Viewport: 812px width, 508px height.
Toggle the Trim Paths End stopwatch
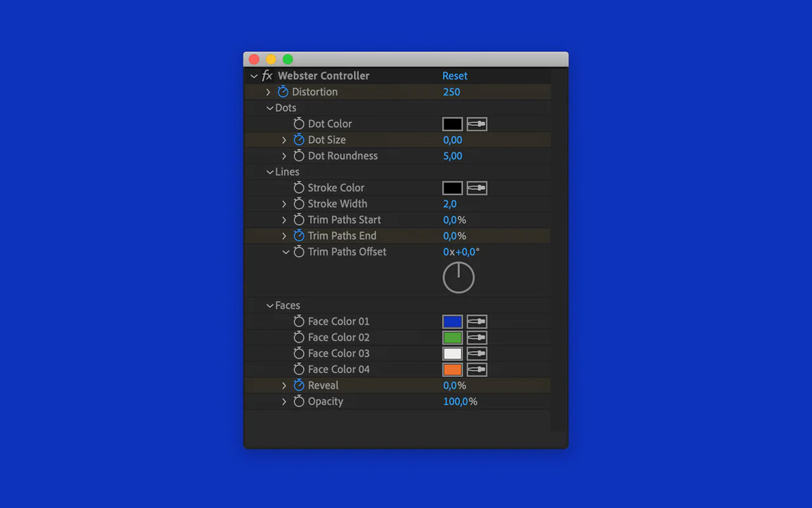pos(298,236)
